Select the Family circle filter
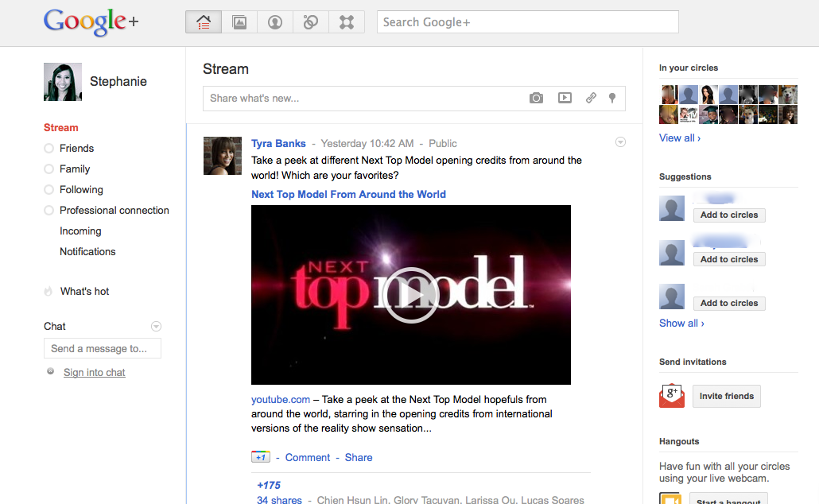819x504 pixels. 49,169
